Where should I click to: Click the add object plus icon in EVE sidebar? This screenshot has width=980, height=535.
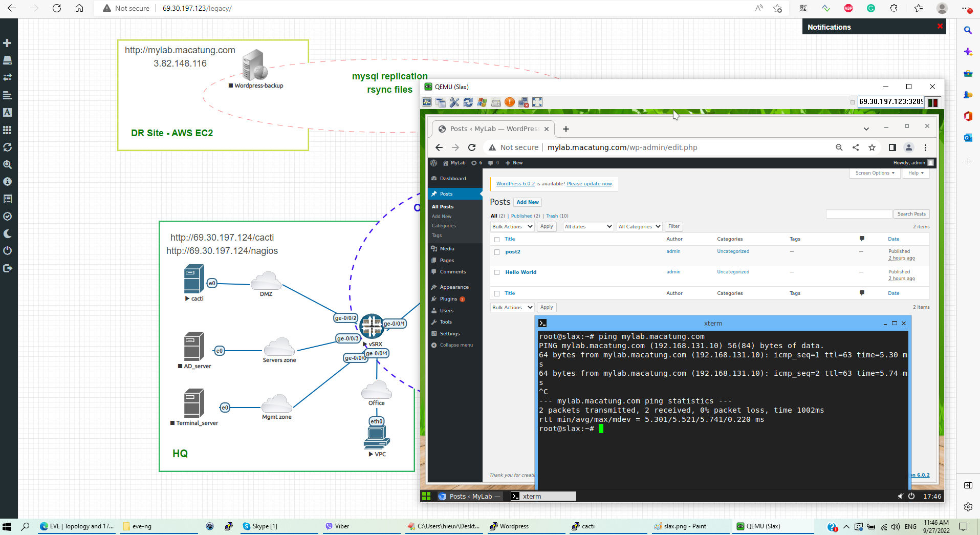click(7, 43)
